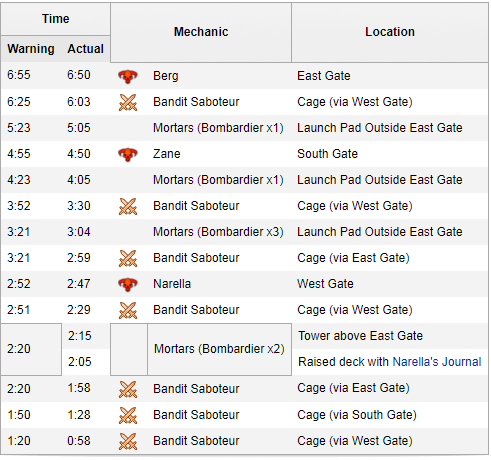The height and width of the screenshot is (460, 491).
Task: Click the skull icon next to Narella
Action: (x=128, y=284)
